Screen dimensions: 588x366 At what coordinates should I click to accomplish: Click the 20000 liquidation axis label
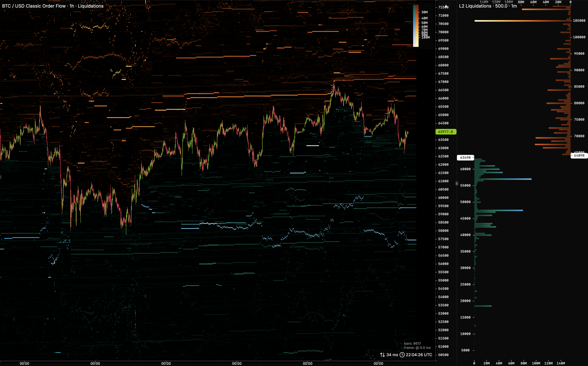coord(465,301)
